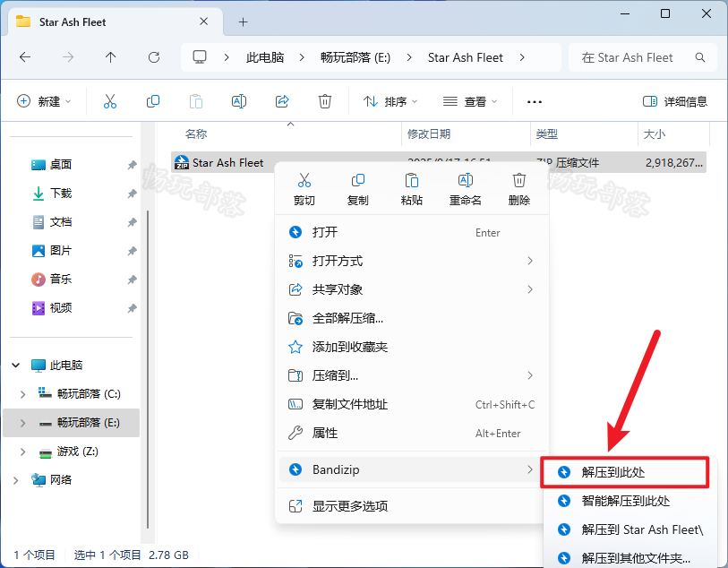The width and height of the screenshot is (728, 568).
Task: Open 音乐 in the sidebar
Action: coord(60,280)
